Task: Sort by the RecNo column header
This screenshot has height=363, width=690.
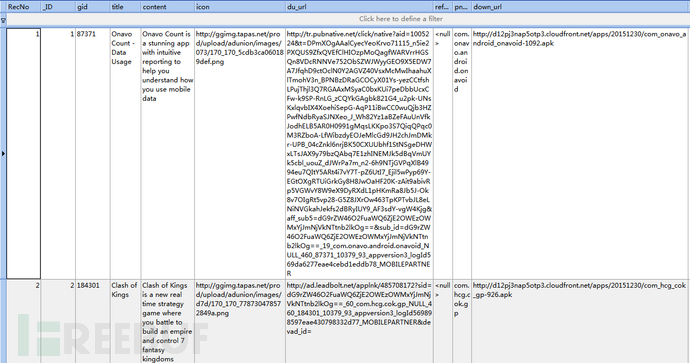Action: click(24, 7)
